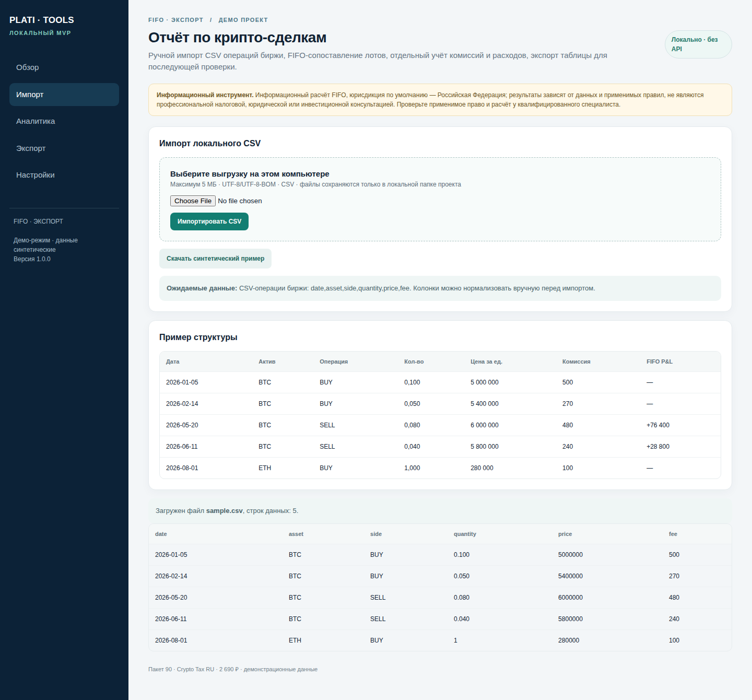Click the Пример структуры heading

pyautogui.click(x=198, y=337)
